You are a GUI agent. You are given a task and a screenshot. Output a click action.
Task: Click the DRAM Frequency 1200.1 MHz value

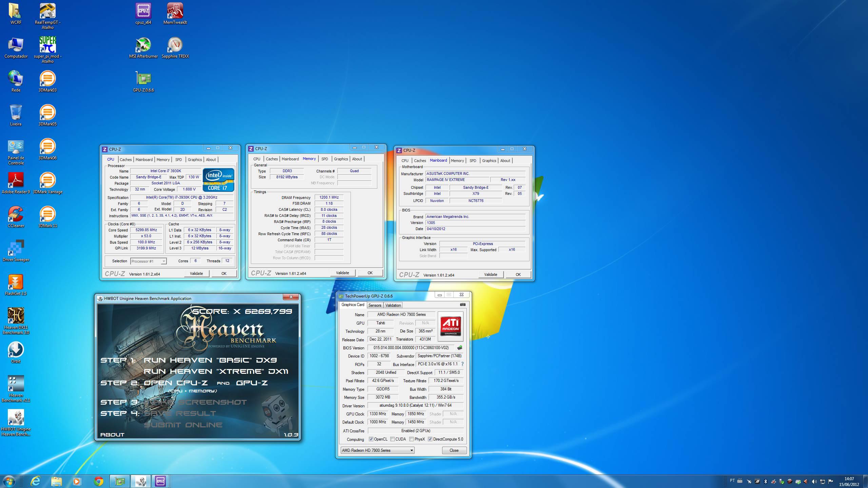[329, 197]
